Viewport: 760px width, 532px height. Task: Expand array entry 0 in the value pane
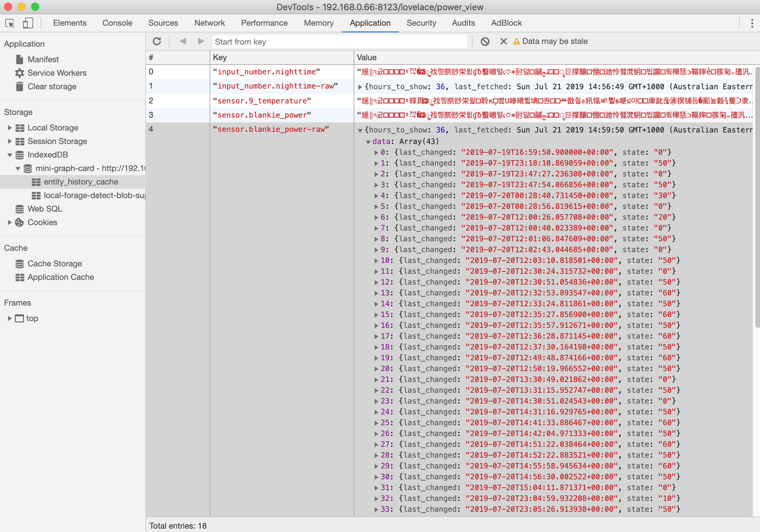click(376, 152)
